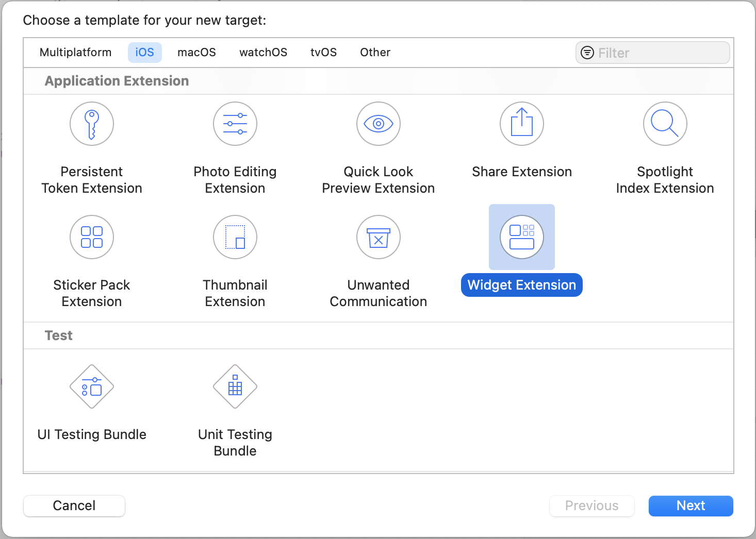This screenshot has width=756, height=539.
Task: Choose the Spotlight Index magnifier icon
Action: click(665, 124)
